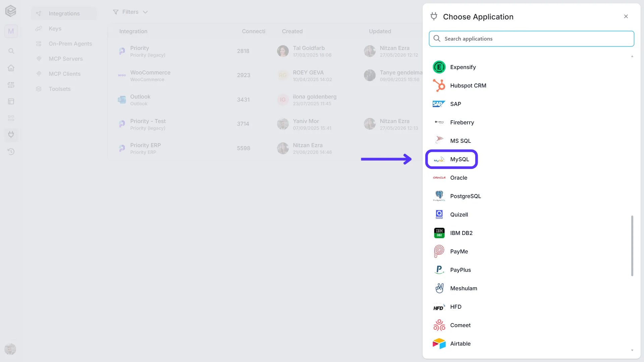The width and height of the screenshot is (644, 362).
Task: Click the layout panel icon in left rail
Action: click(x=11, y=101)
